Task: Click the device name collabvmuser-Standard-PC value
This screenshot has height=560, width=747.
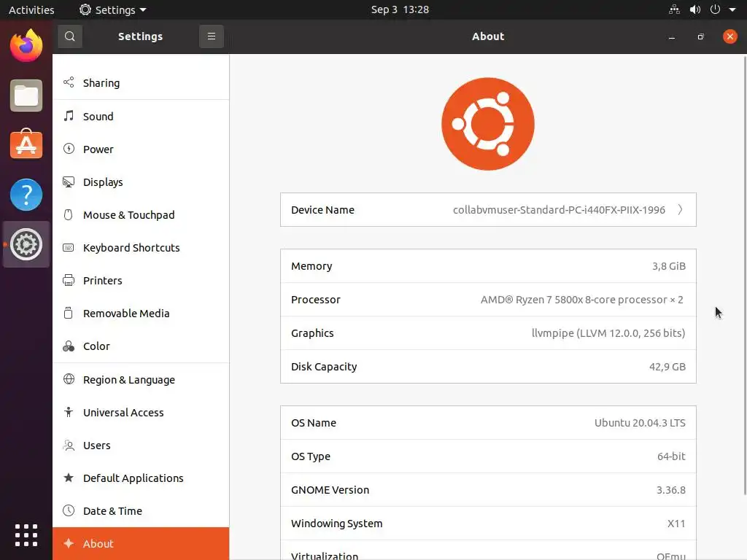Action: point(559,210)
